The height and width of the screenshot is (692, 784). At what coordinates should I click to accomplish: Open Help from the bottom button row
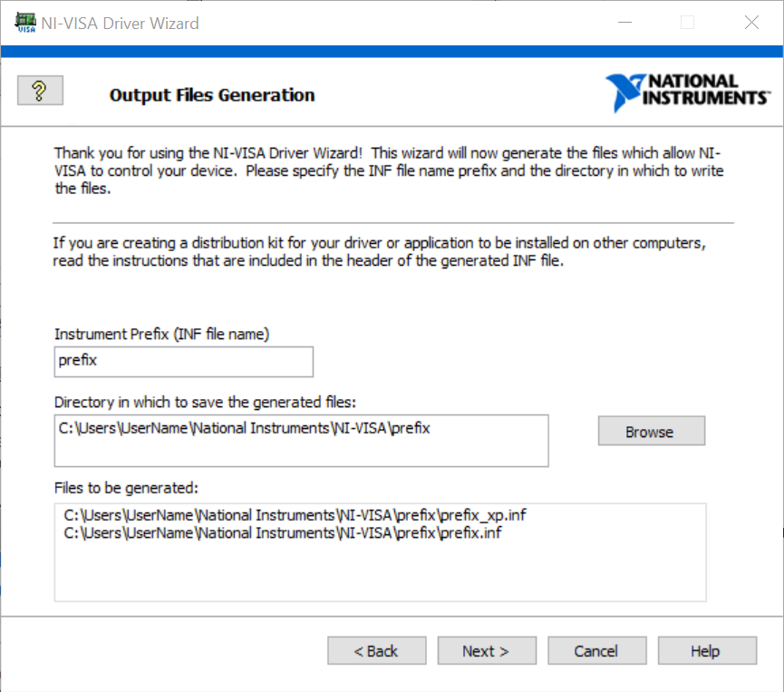[x=706, y=651]
